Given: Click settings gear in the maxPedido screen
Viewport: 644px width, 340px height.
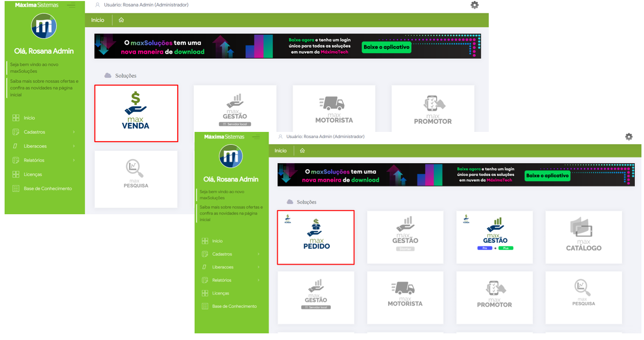Looking at the screenshot, I should pyautogui.click(x=629, y=137).
